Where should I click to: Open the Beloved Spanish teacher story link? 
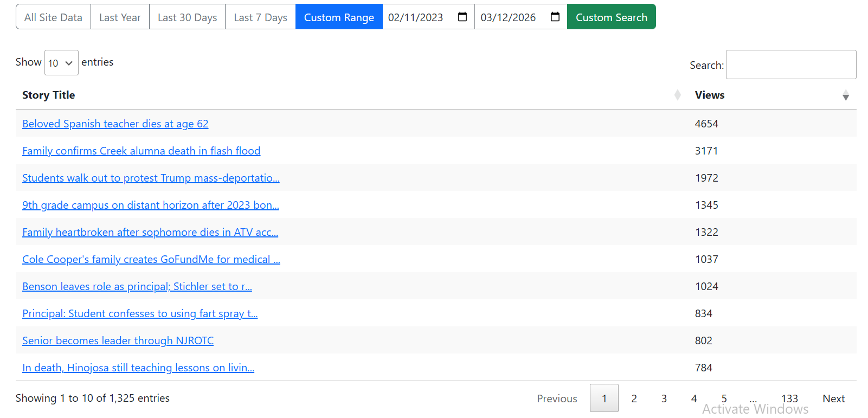tap(115, 124)
